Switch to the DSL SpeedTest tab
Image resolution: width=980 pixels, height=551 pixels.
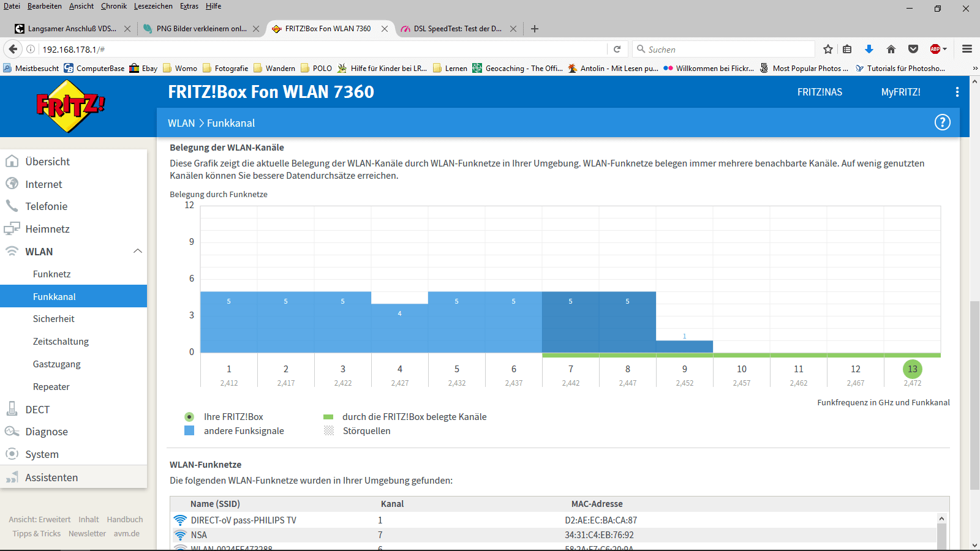(456, 29)
